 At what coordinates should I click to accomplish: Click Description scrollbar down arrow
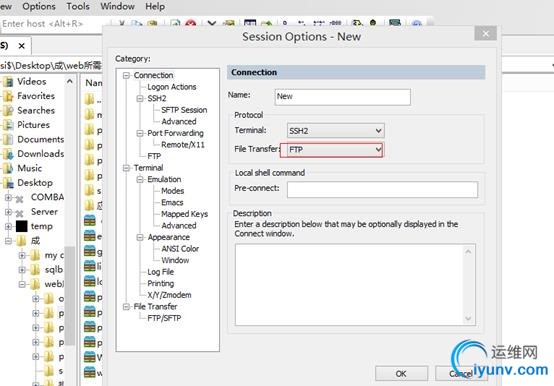pyautogui.click(x=468, y=318)
